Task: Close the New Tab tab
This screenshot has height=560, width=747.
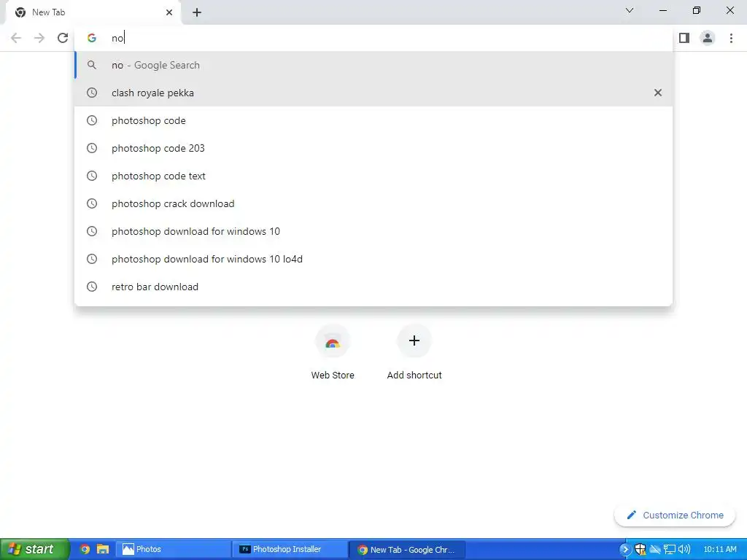Action: 169,12
